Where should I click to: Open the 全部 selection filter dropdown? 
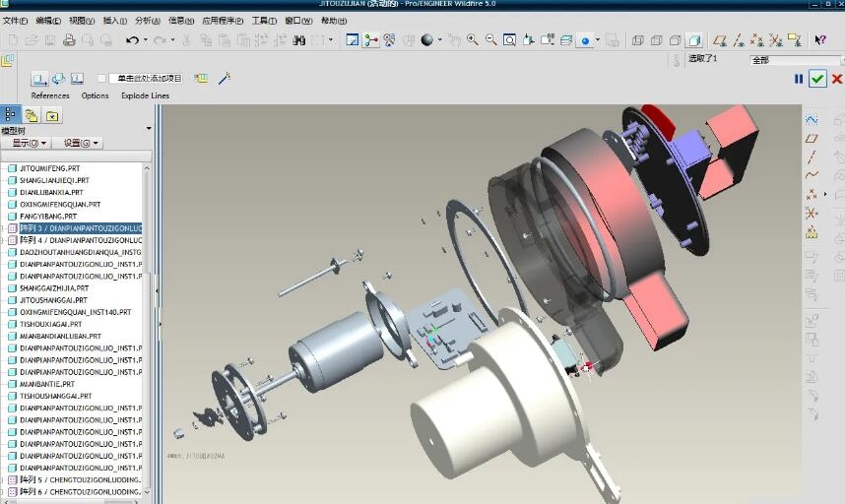796,60
